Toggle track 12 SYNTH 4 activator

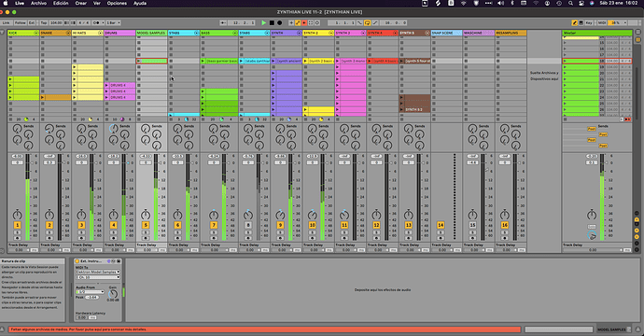[376, 225]
